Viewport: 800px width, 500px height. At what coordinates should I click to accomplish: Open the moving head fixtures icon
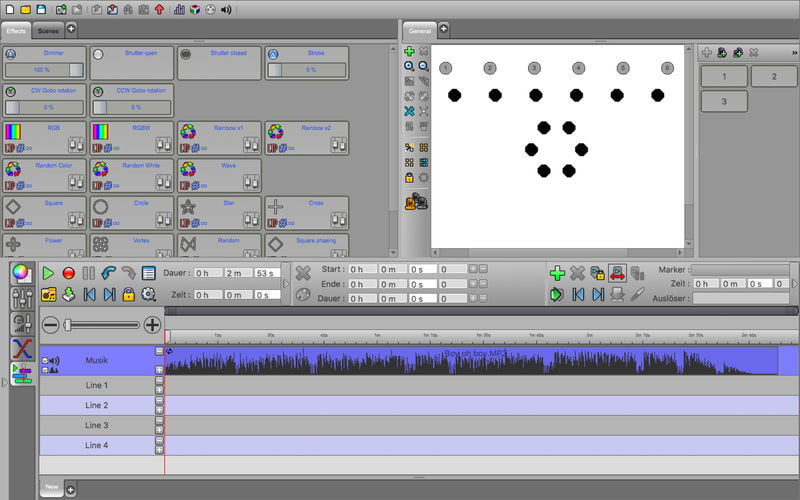[416, 202]
